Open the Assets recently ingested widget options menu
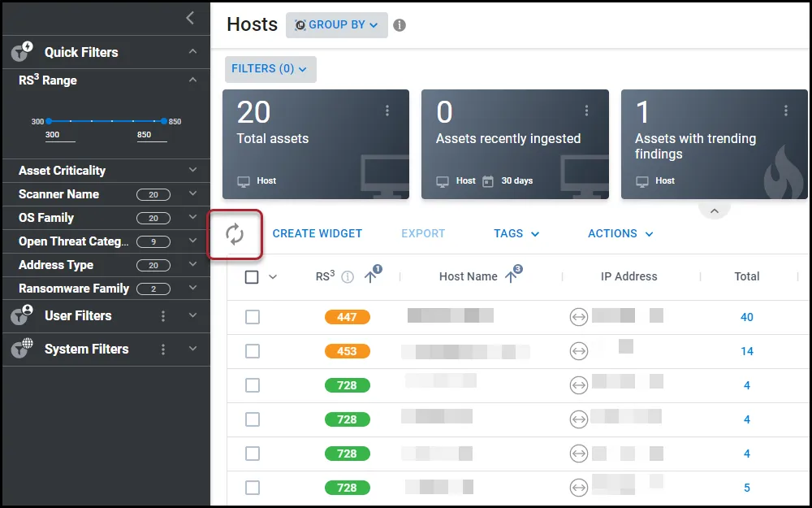Image resolution: width=812 pixels, height=508 pixels. tap(586, 111)
